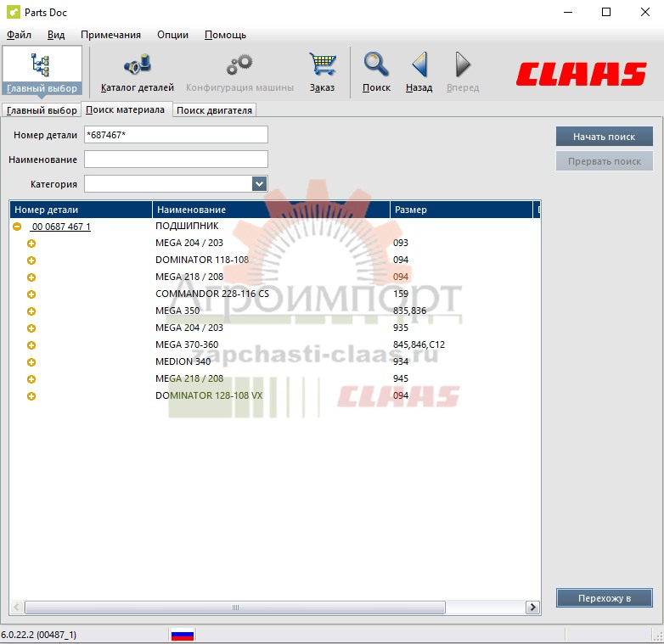The image size is (664, 644).
Task: Open the Опции menu
Action: 172,35
